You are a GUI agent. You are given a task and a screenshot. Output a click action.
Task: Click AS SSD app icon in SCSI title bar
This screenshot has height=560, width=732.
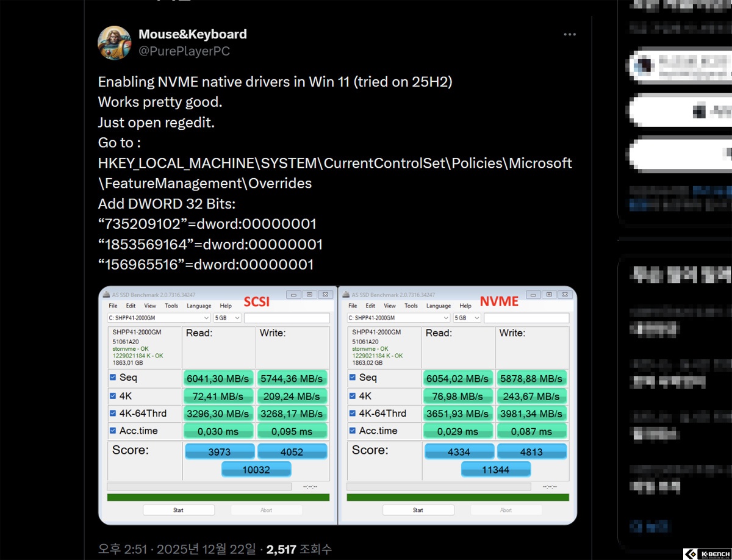coord(106,295)
